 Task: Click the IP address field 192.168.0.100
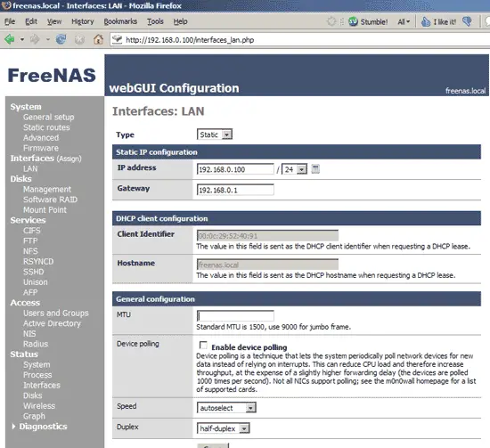(235, 169)
